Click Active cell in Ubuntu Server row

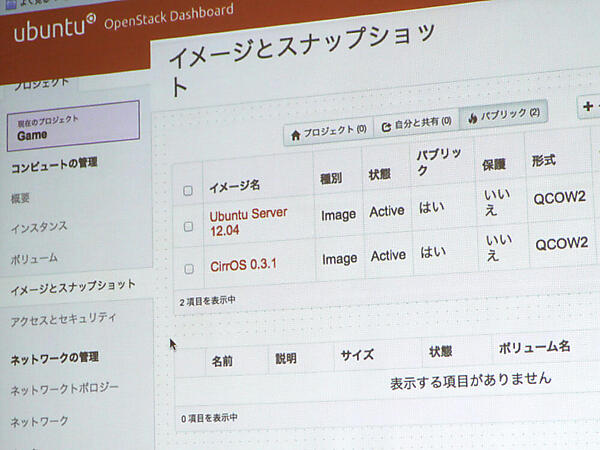pos(387,211)
